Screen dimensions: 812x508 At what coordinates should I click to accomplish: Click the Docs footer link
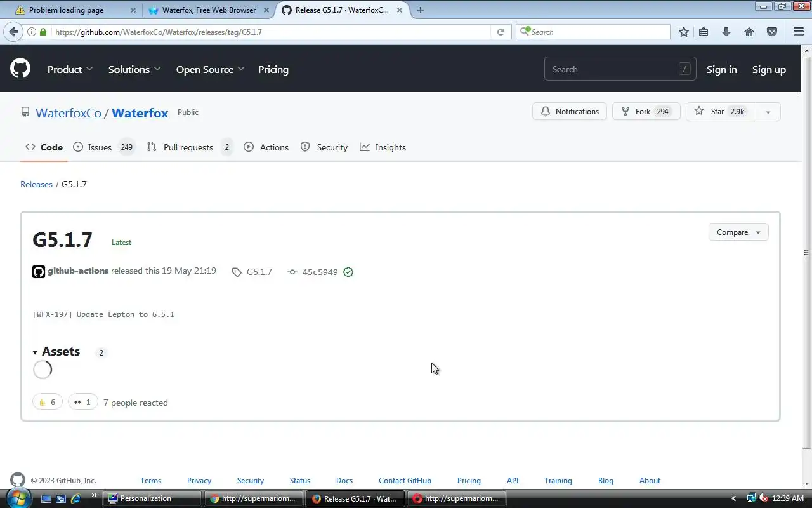click(x=344, y=481)
